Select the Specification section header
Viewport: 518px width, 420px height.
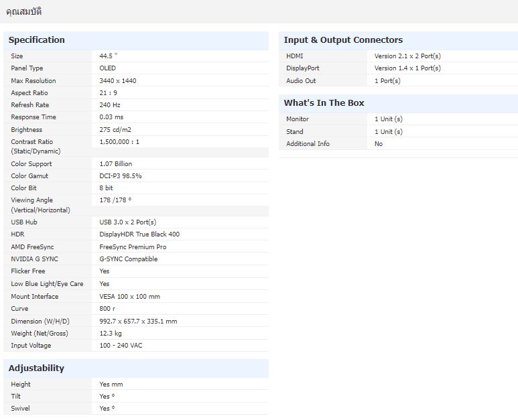[x=37, y=40]
